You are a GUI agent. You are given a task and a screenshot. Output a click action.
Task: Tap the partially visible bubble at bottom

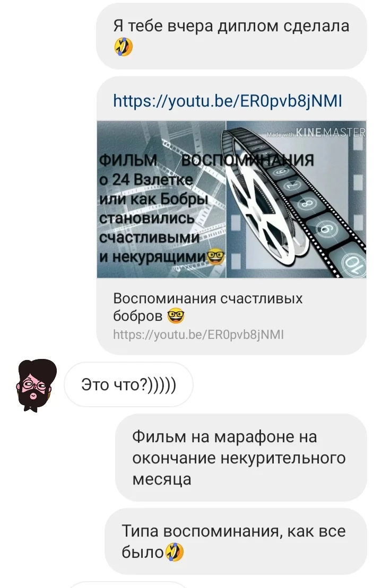[127, 585]
